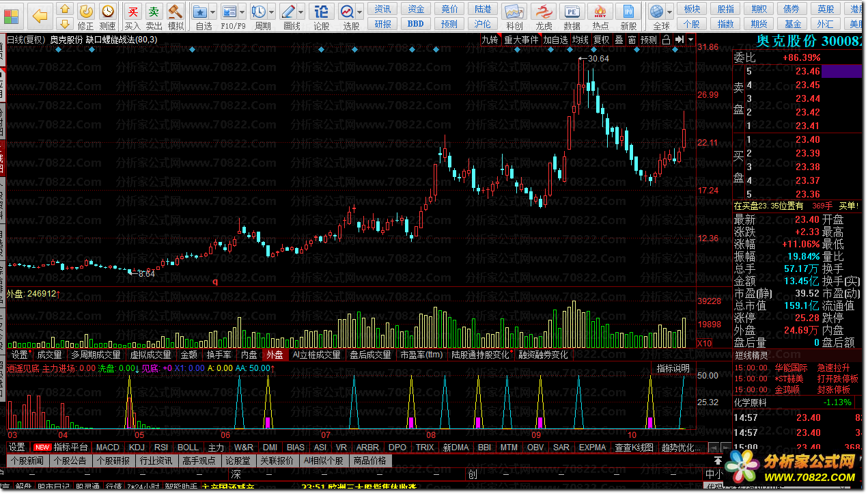Click the 30.64 high price label
868x494 pixels.
coord(598,59)
